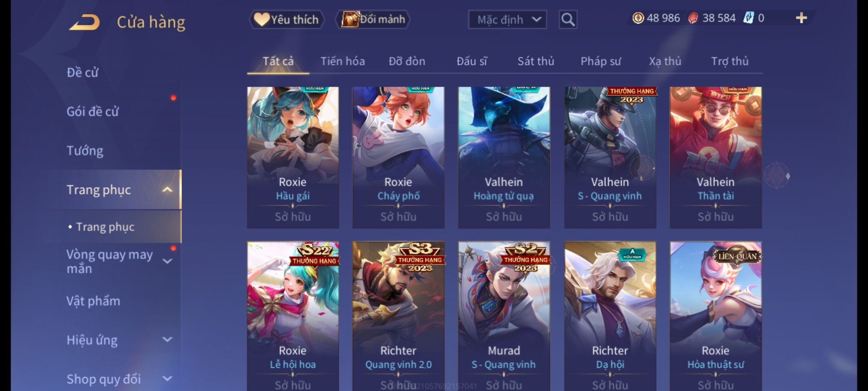Collapse the Trang phục sidebar section
This screenshot has height=391, width=868.
click(167, 190)
